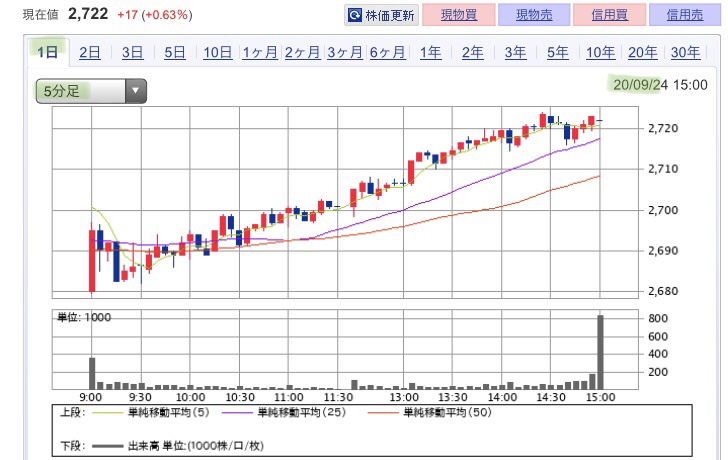This screenshot has width=728, height=460.
Task: Click the 20/09/24 15:00 timestamp
Action: point(660,84)
